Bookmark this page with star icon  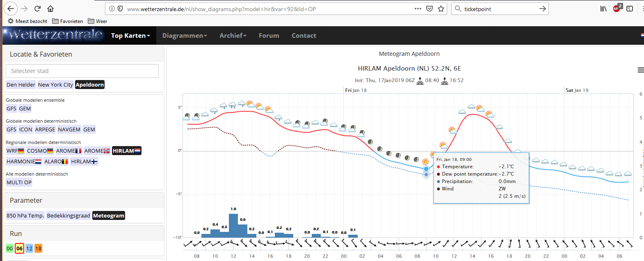click(441, 9)
